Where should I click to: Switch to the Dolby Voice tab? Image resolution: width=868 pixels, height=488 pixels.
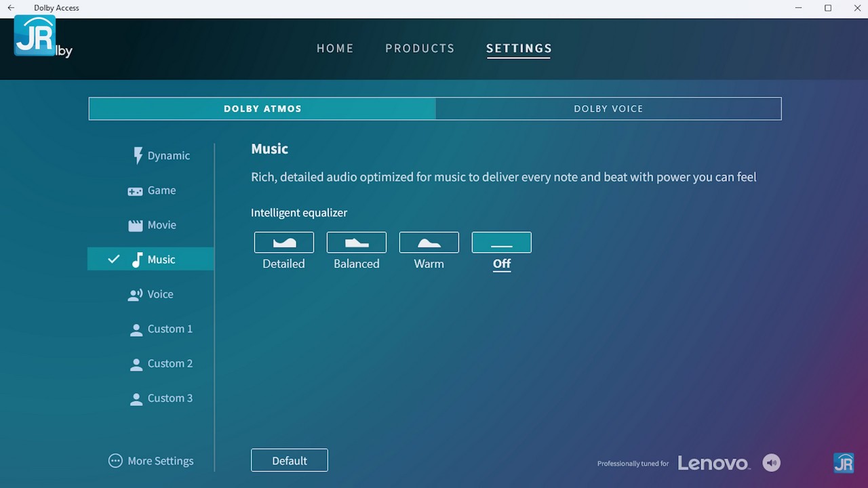click(608, 108)
